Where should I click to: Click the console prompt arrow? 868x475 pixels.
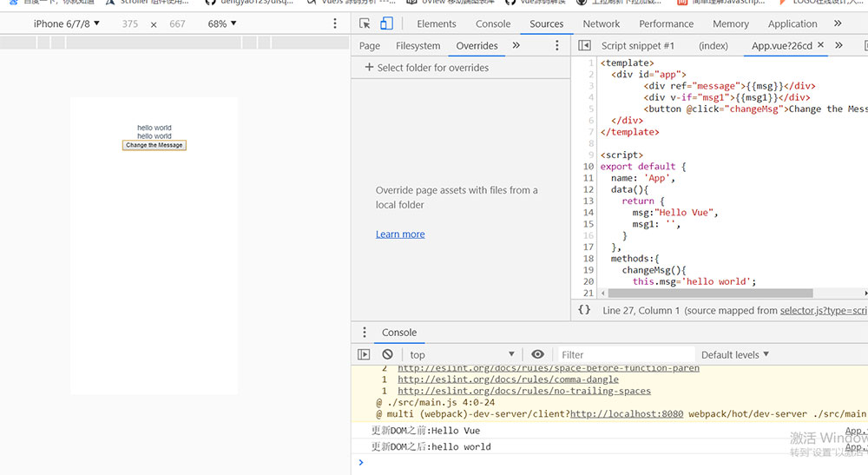pos(361,462)
